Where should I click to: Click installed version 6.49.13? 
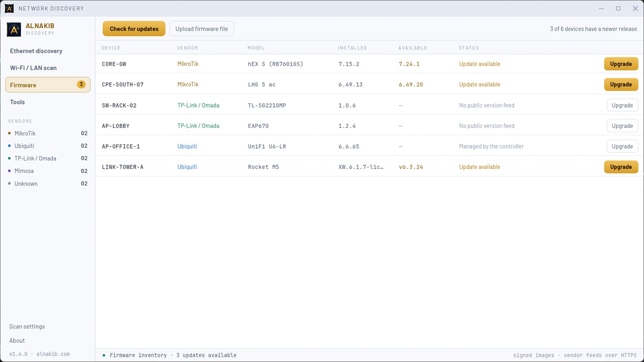pos(351,85)
